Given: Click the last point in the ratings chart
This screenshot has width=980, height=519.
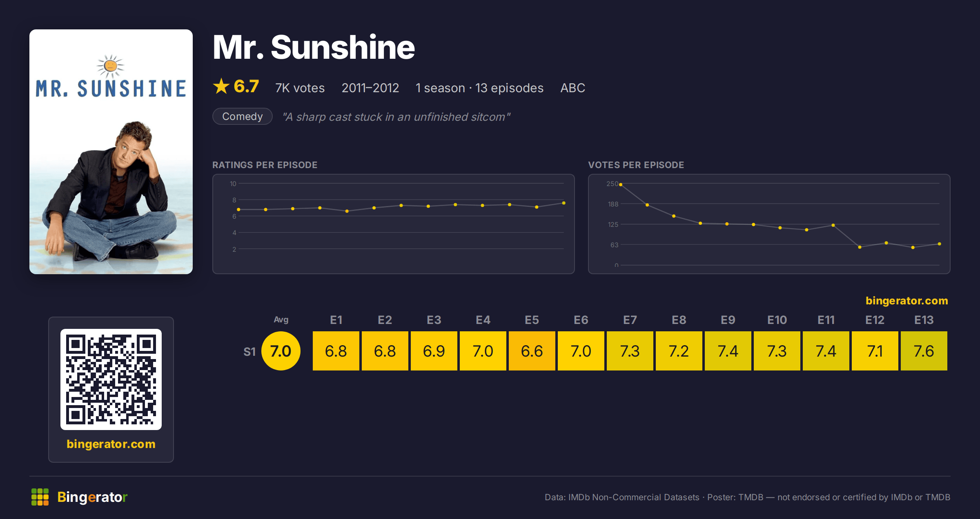Looking at the screenshot, I should click(x=564, y=203).
